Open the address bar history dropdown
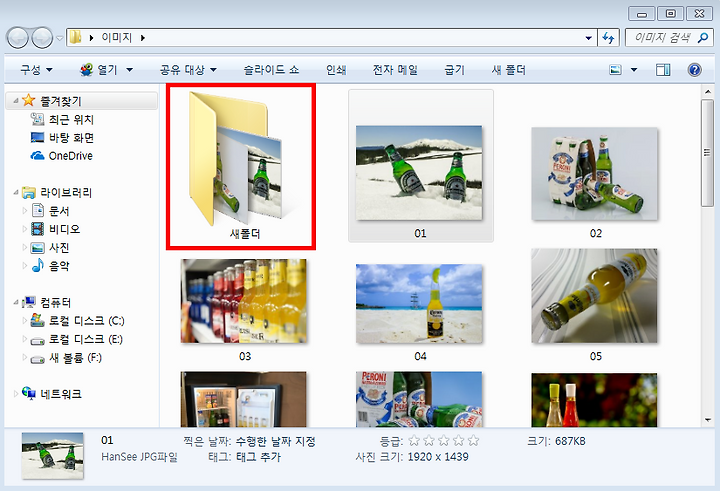The height and width of the screenshot is (491, 720). click(589, 38)
